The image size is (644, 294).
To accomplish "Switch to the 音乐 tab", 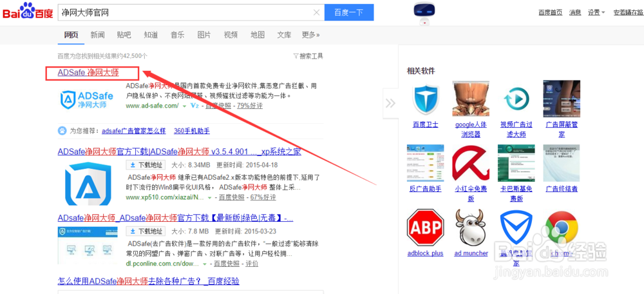I will 178,35.
